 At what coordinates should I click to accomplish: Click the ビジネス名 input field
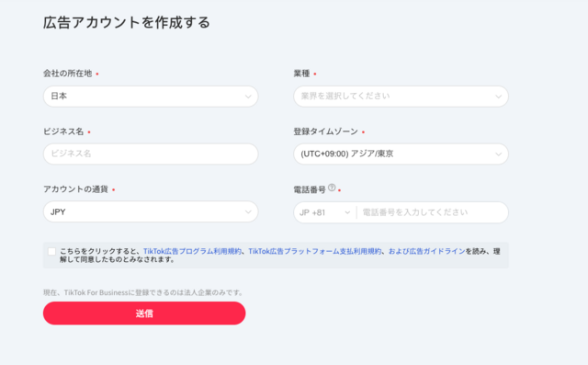click(x=151, y=154)
